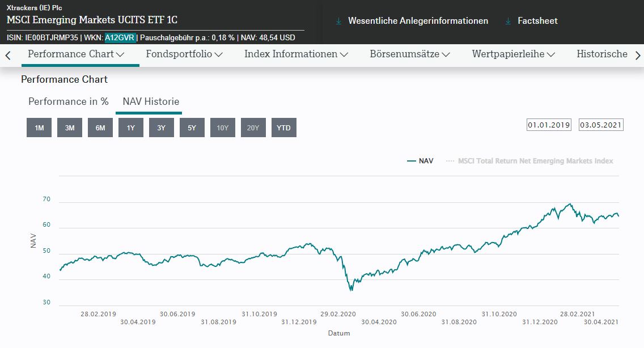Open the Index Informationen menu
Screen dimensions: 644x348
295,54
